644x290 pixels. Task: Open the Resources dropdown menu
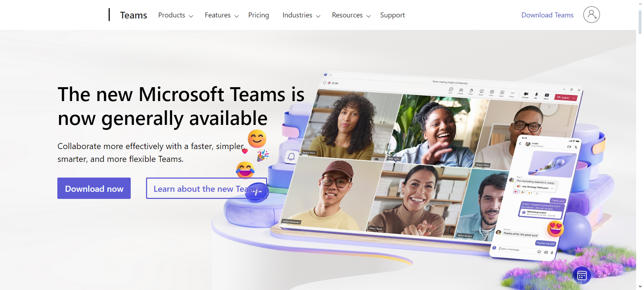pos(351,15)
